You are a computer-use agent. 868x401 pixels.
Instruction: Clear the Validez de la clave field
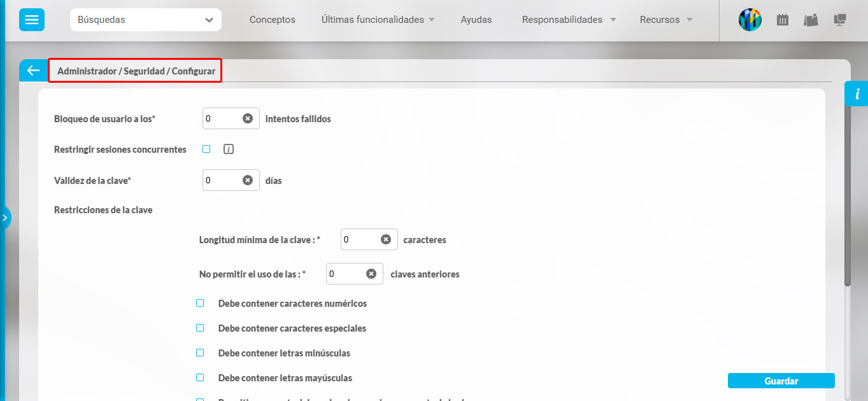(248, 179)
